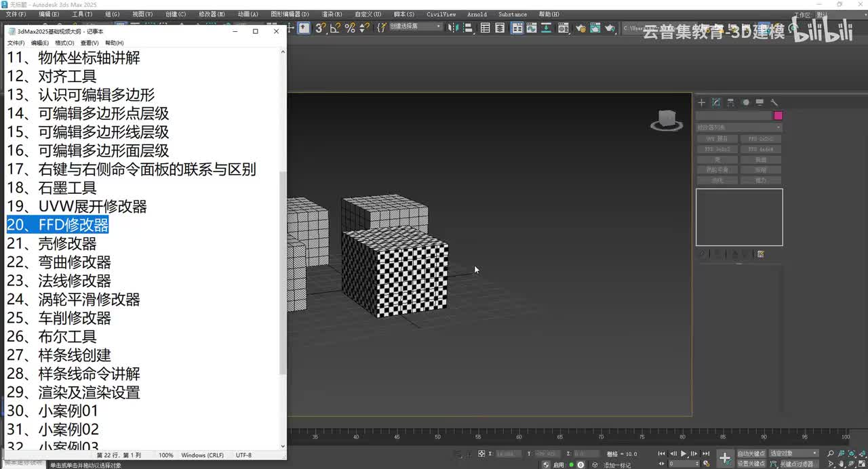Toggle the spinner snap icon
The image size is (868, 469).
[365, 28]
